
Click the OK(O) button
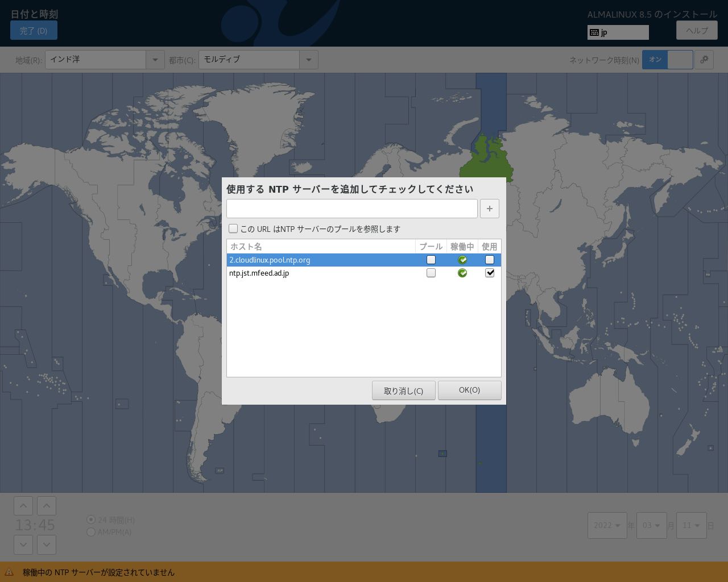tap(469, 390)
